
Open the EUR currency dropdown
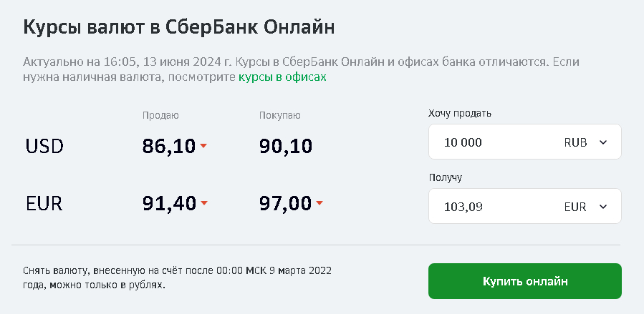tap(585, 207)
